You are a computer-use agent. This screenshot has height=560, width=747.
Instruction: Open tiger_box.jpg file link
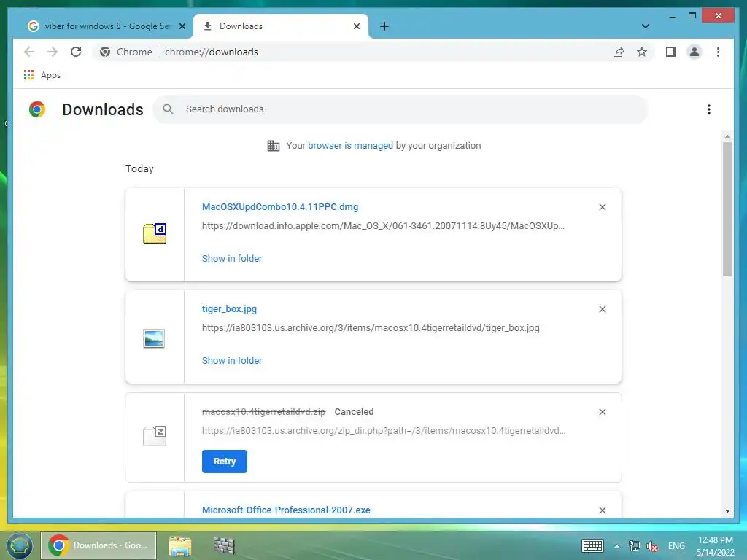(229, 309)
